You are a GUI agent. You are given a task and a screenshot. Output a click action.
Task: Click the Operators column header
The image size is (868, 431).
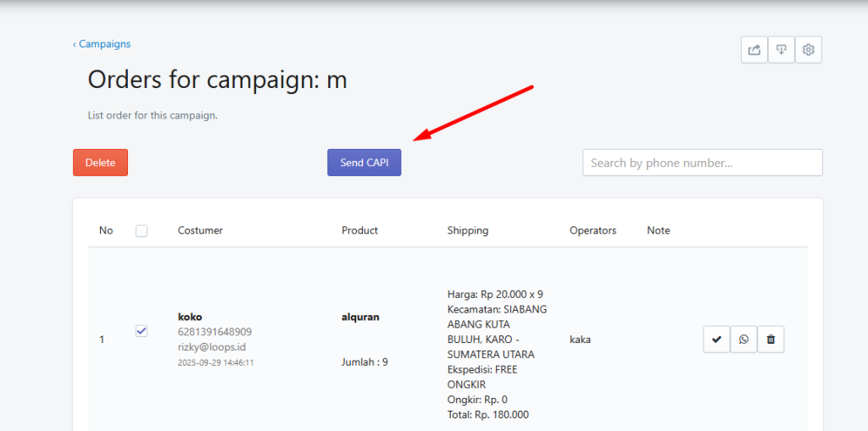coord(593,230)
